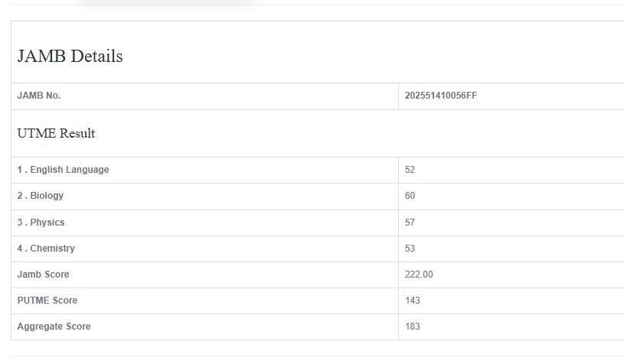Screen dimensions: 624x364
Task: Select the JAMB number 202551410056FF
Action: [x=441, y=96]
